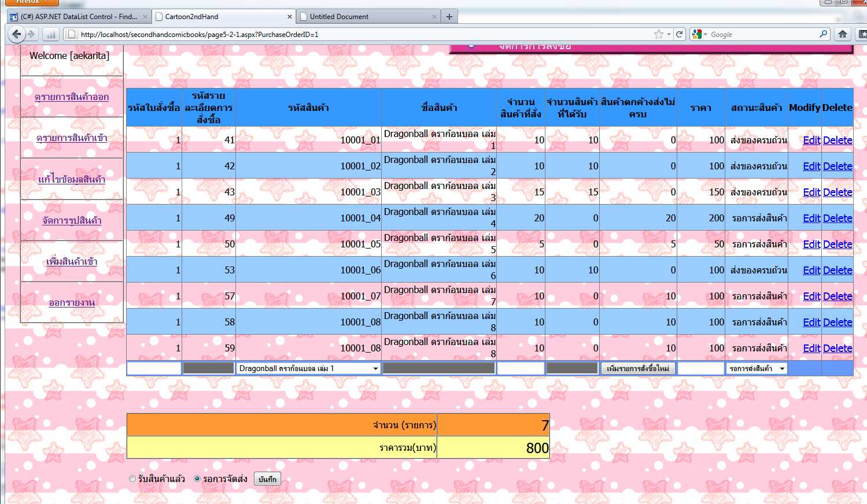The image size is (867, 504).
Task: Reload page with the refresh icon
Action: 680,34
